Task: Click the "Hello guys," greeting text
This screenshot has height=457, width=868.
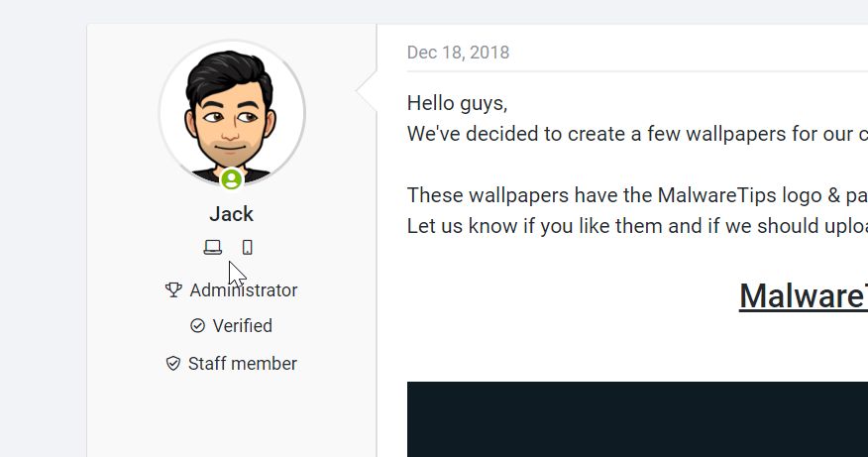Action: click(457, 103)
